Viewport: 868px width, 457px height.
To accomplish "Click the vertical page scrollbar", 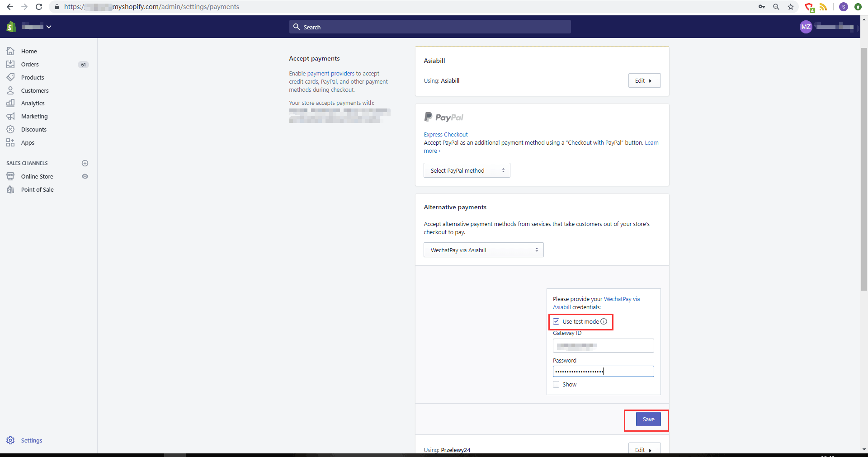I will tap(864, 170).
